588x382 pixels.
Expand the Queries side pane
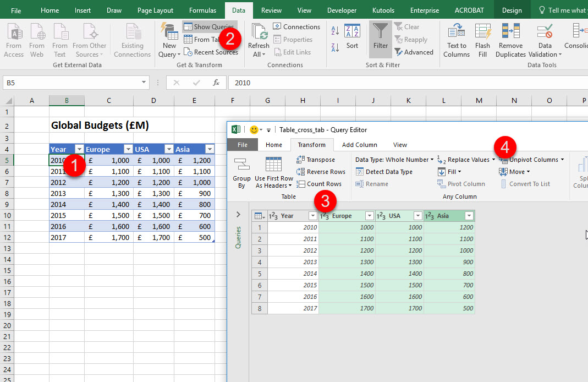238,215
